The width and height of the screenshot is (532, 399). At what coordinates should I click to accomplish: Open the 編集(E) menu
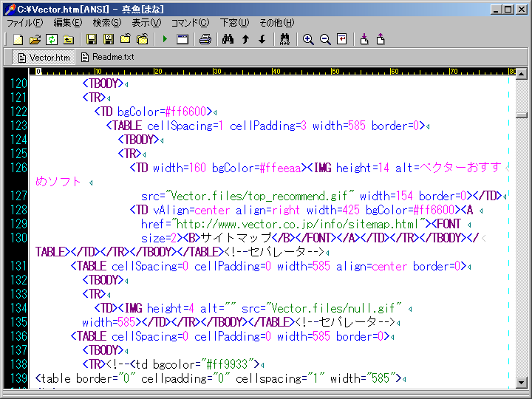pos(68,23)
